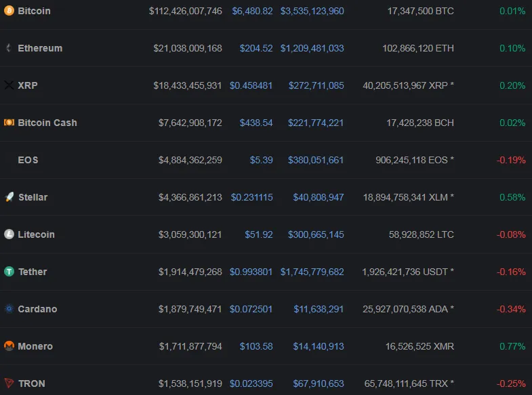Click EOS volume $380,051,661
This screenshot has height=395, width=532.
316,160
